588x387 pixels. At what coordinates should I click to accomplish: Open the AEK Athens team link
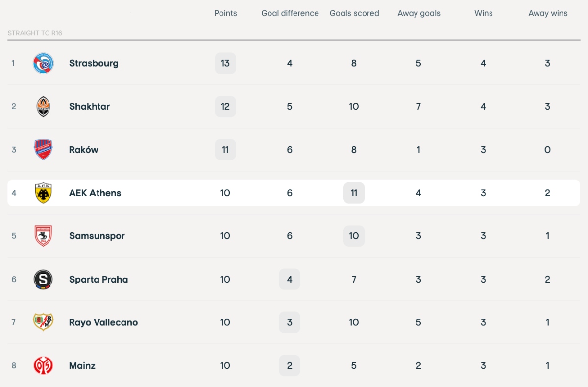coord(95,193)
